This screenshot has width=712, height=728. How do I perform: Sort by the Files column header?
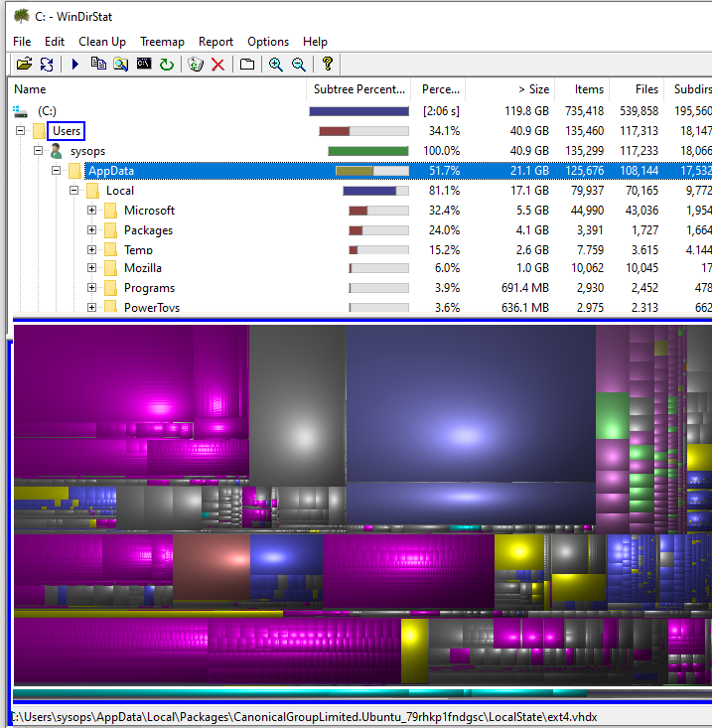[637, 89]
